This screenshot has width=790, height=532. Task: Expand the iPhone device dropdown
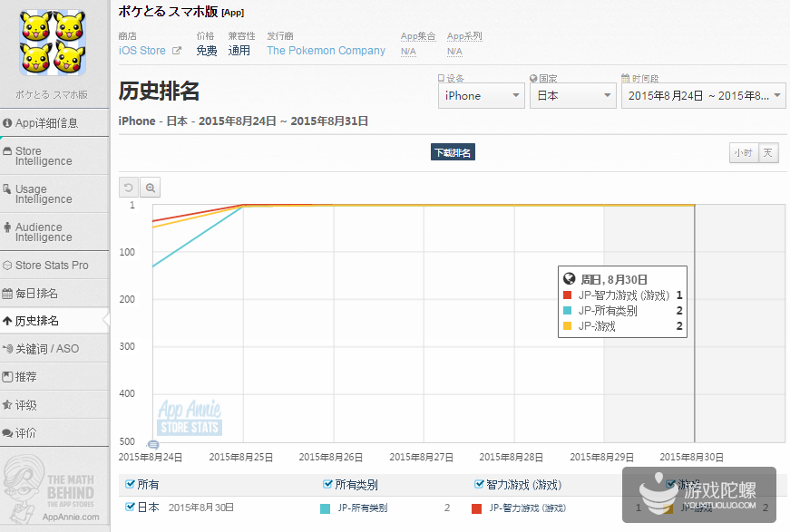481,95
